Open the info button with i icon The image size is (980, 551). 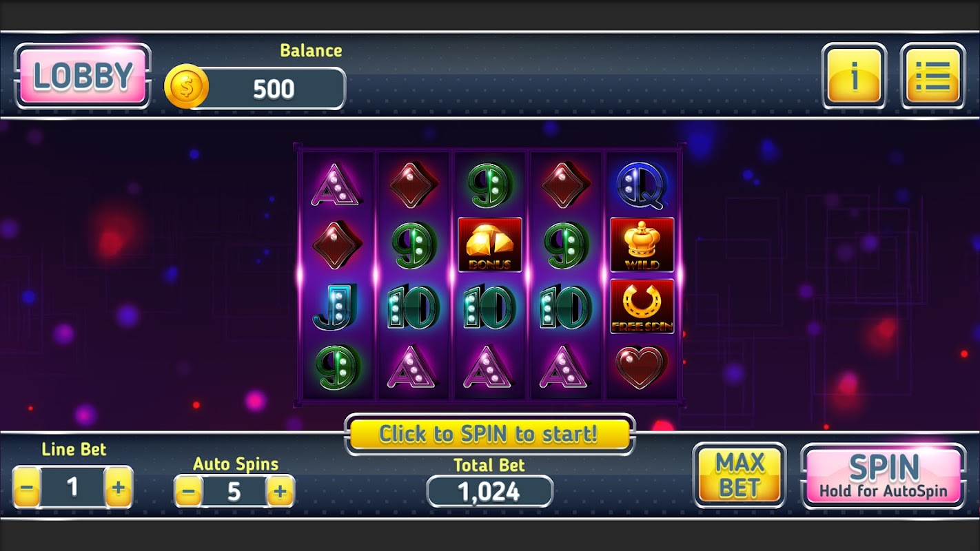854,76
